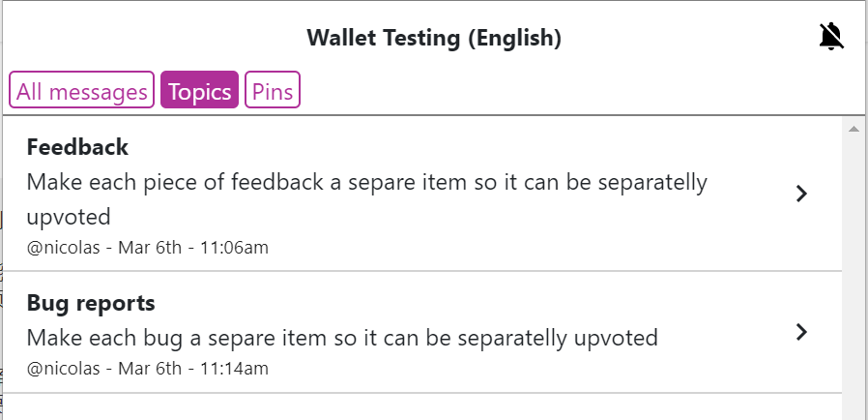Toggle the muted notifications bell icon
The height and width of the screenshot is (420, 868).
pos(831,37)
